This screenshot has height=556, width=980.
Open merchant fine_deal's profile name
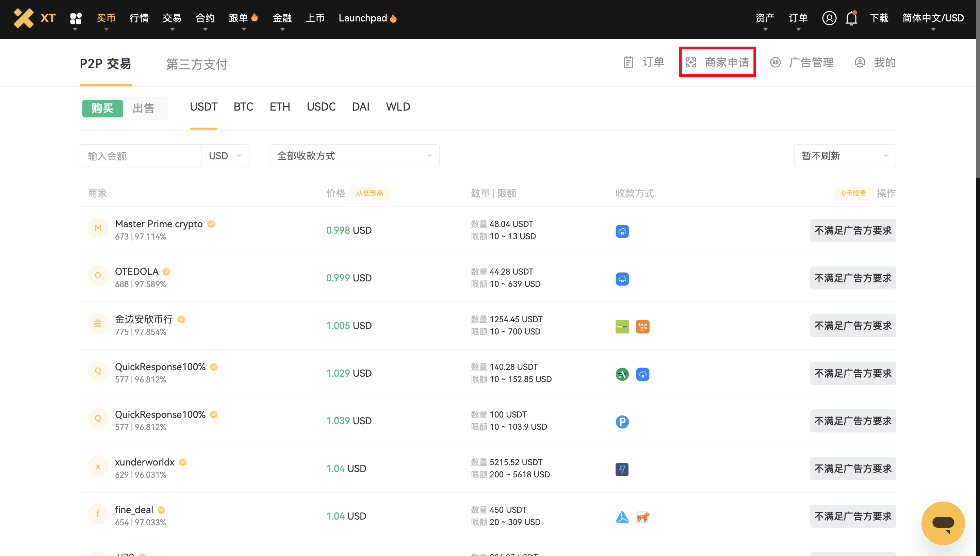[134, 509]
